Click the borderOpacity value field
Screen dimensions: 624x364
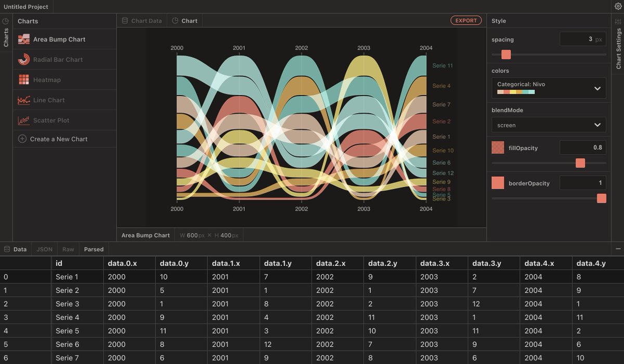(x=583, y=183)
